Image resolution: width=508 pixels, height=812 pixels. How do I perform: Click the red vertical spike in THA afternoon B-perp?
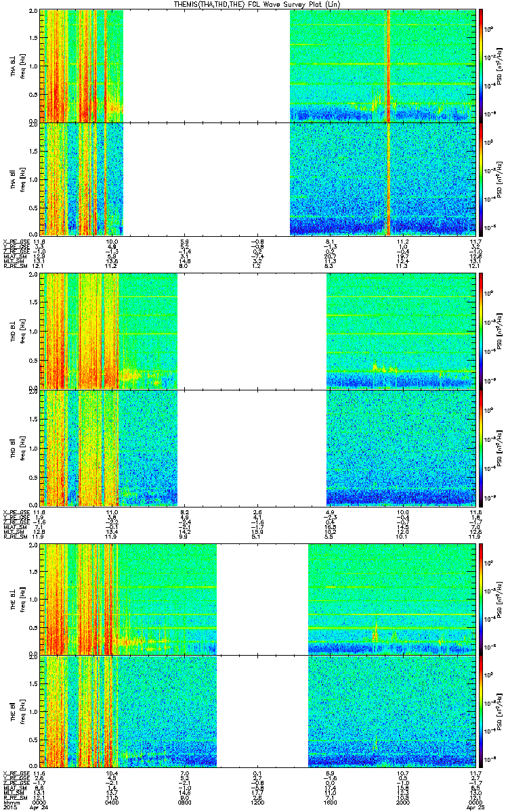click(387, 66)
